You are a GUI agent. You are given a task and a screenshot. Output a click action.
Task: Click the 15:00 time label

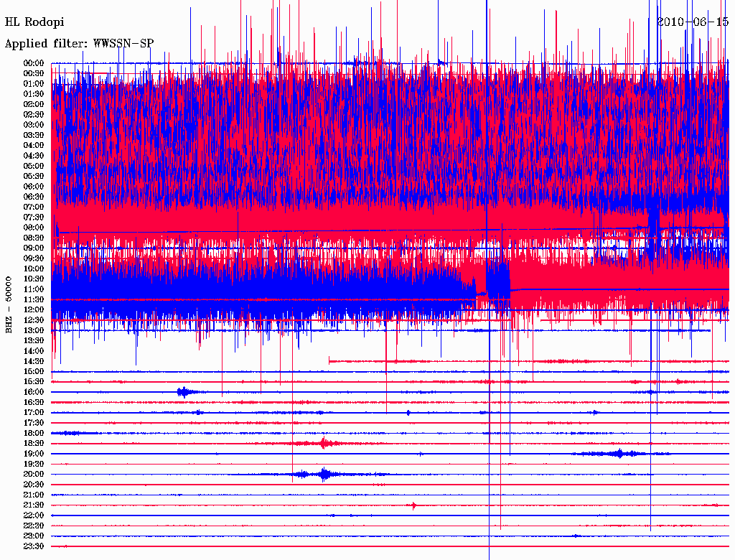[34, 371]
